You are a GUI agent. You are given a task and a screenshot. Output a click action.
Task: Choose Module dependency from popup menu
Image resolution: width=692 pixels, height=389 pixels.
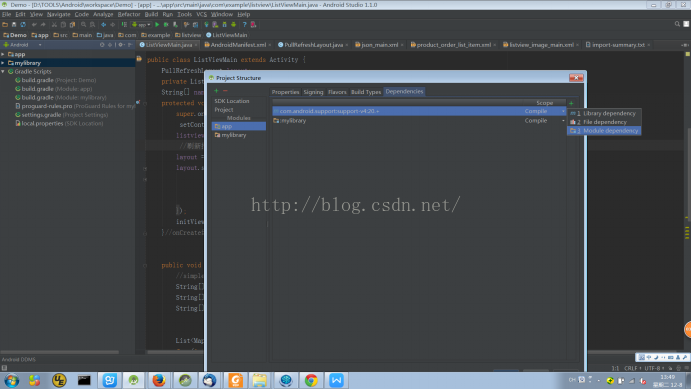tap(604, 131)
